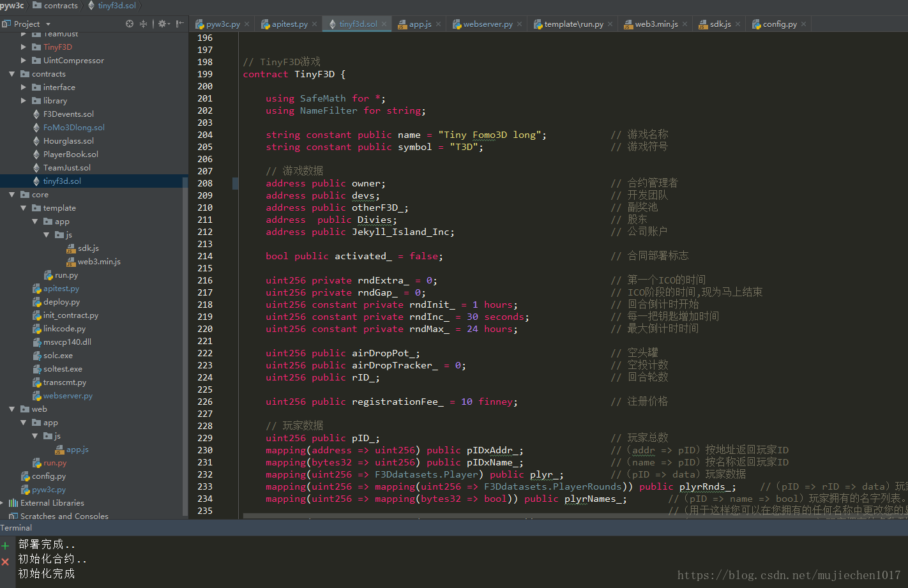Close terminal session with red X icon
The width and height of the screenshot is (908, 588).
click(5, 562)
